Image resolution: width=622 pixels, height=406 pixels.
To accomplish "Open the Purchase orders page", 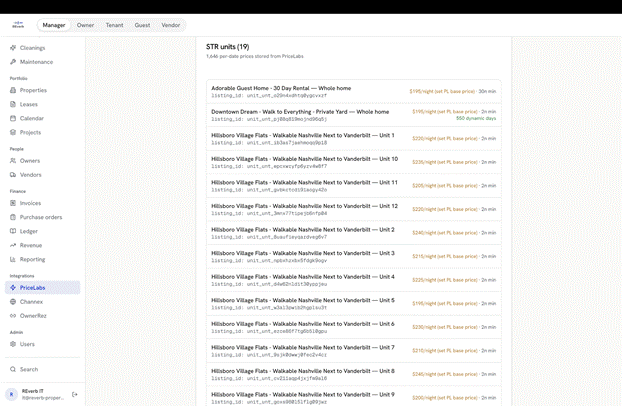I will 42,217.
